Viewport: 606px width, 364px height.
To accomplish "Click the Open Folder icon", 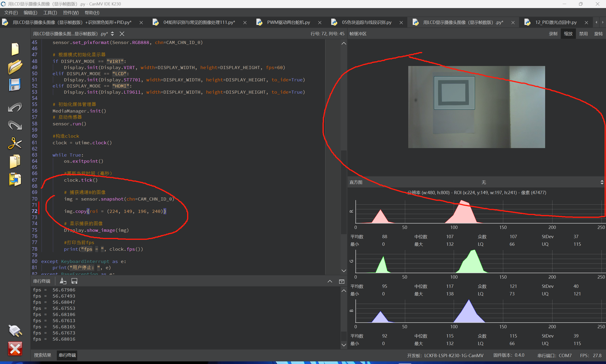I will (15, 67).
